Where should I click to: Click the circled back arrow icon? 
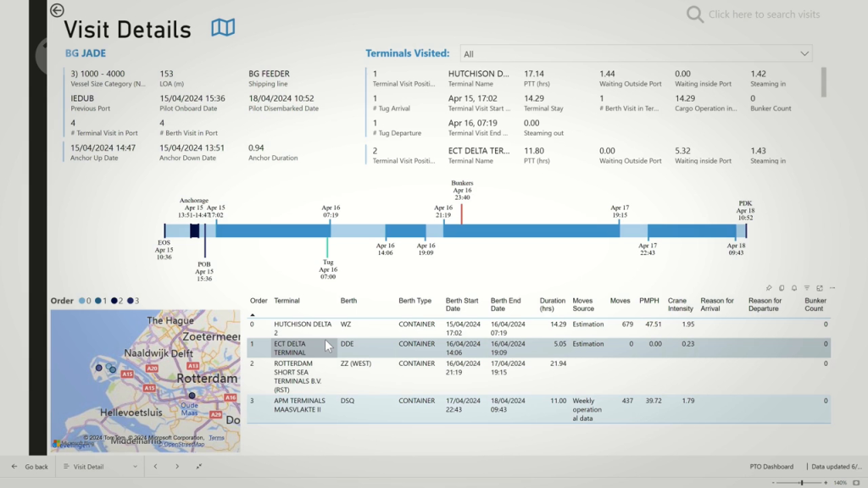[57, 10]
